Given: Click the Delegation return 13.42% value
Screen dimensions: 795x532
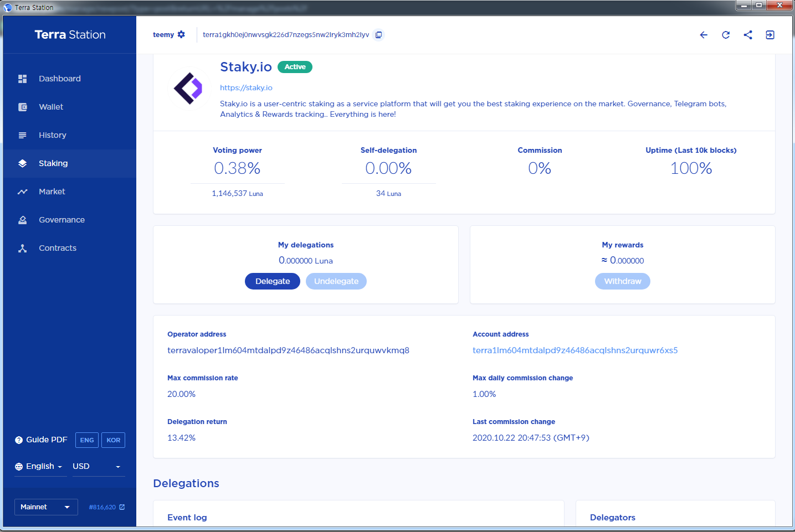Looking at the screenshot, I should point(182,438).
